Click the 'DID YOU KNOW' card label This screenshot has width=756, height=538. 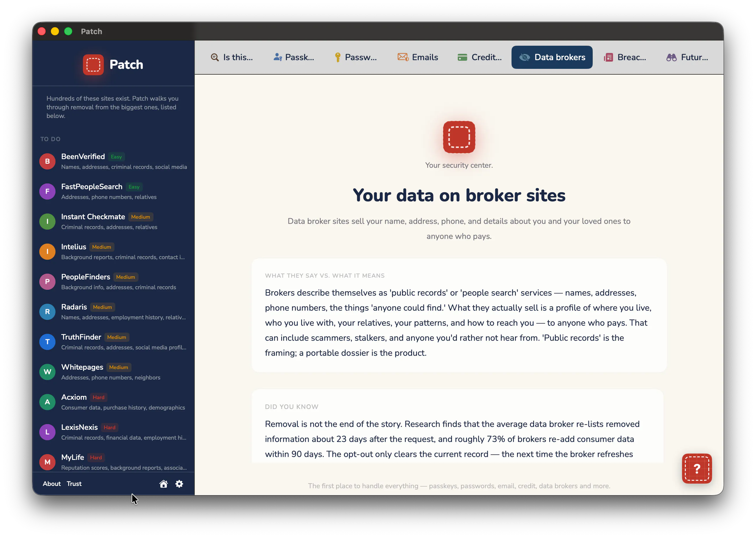[291, 407]
